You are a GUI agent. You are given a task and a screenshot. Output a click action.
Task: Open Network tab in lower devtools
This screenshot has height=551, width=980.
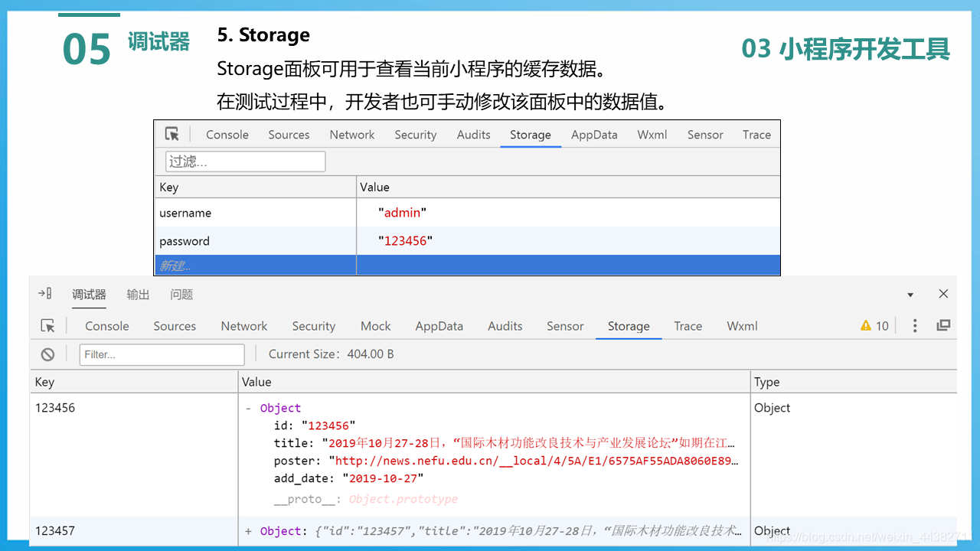[x=244, y=326]
